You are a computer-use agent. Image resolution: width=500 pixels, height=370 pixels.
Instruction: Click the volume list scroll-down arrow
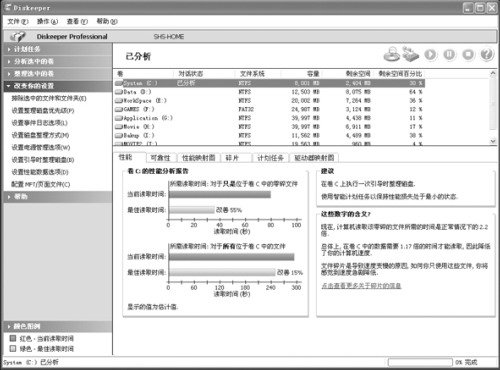tap(493, 141)
